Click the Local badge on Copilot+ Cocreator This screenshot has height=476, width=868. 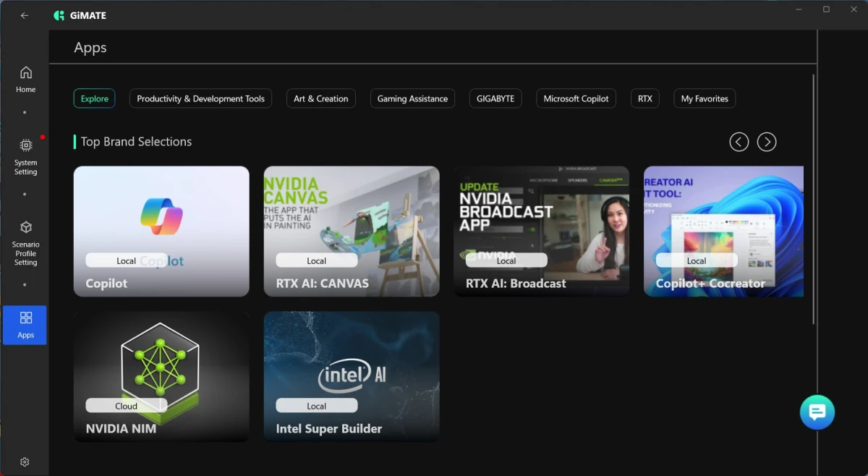pos(697,260)
